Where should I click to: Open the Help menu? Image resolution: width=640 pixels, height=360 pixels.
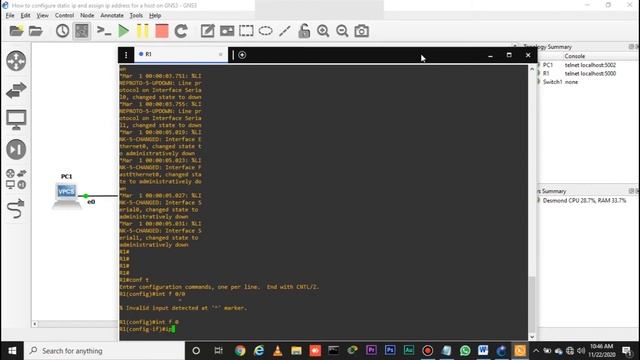(x=155, y=16)
